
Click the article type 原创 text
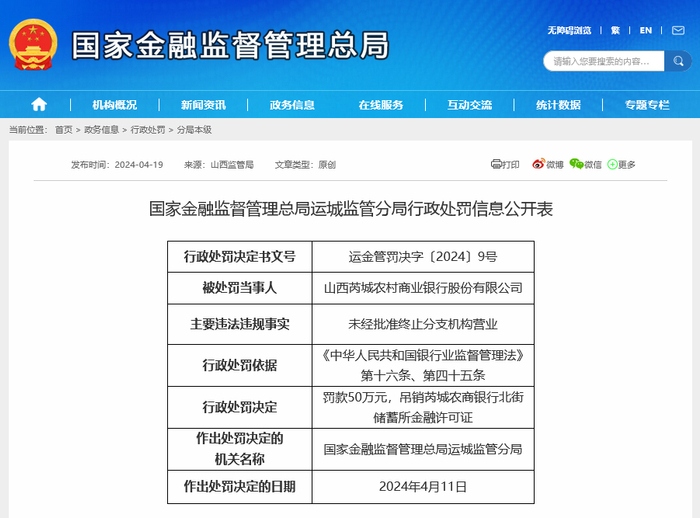click(327, 165)
